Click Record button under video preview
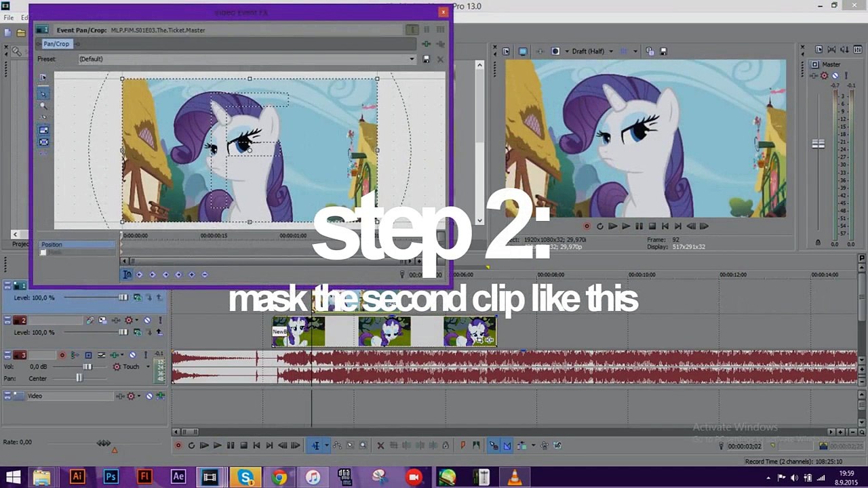Image resolution: width=868 pixels, height=488 pixels. coord(587,226)
